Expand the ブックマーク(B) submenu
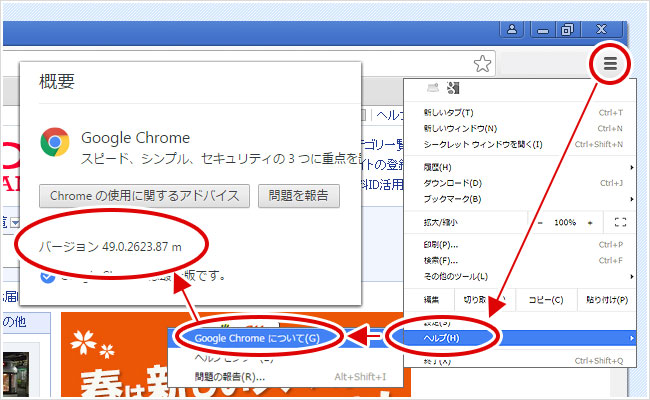This screenshot has width=650, height=400. point(520,199)
